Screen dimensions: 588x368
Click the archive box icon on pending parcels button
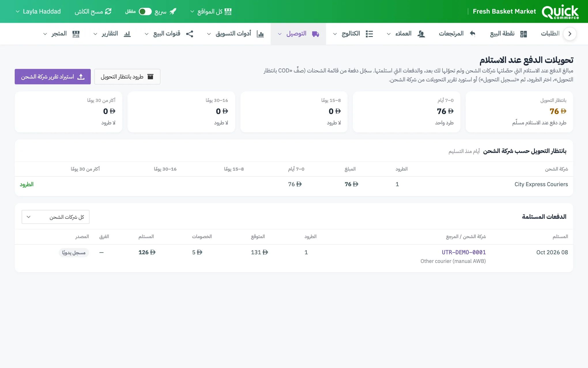point(150,76)
